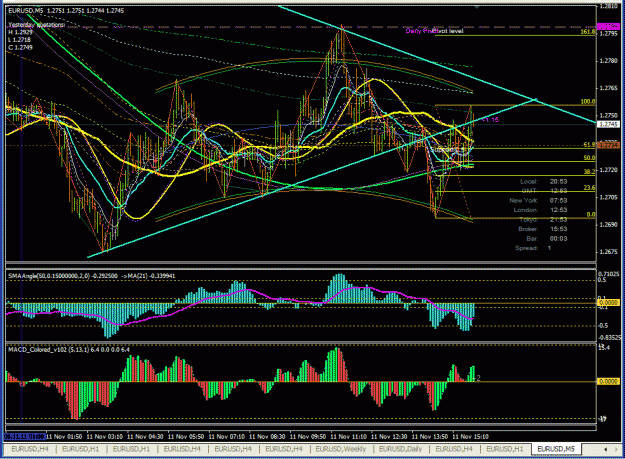Open the EURUSD,H4 tab just left of EURUSD,Weekly

pos(284,449)
